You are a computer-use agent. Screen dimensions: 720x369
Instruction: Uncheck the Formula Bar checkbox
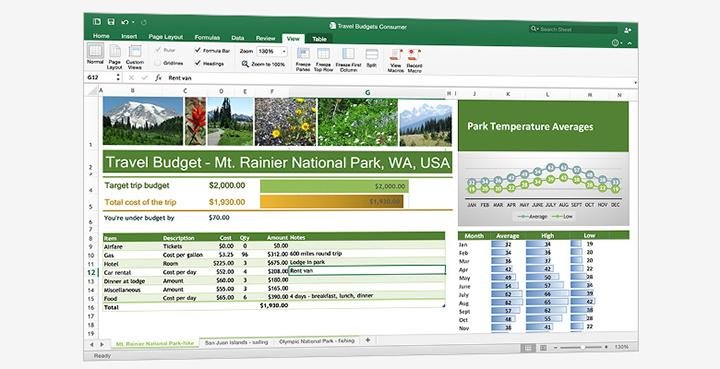pos(198,50)
